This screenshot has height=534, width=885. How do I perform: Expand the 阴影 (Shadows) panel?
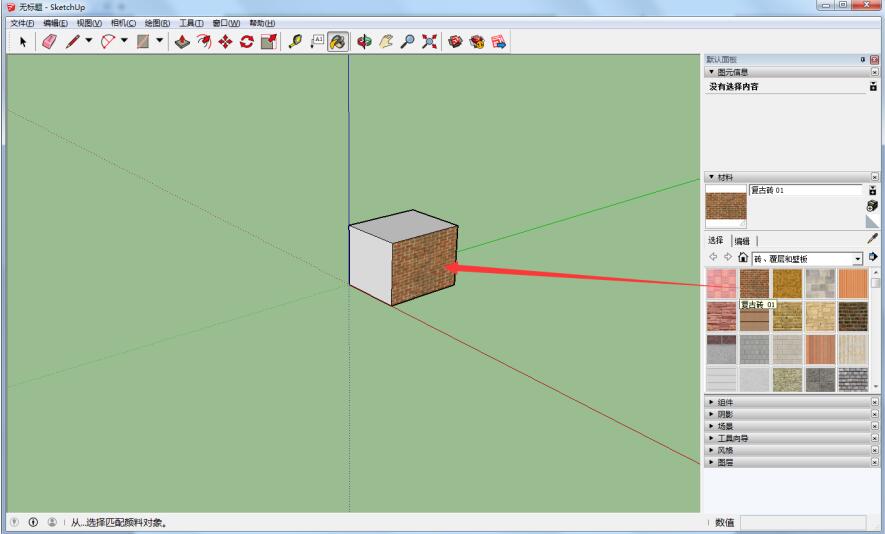click(725, 414)
